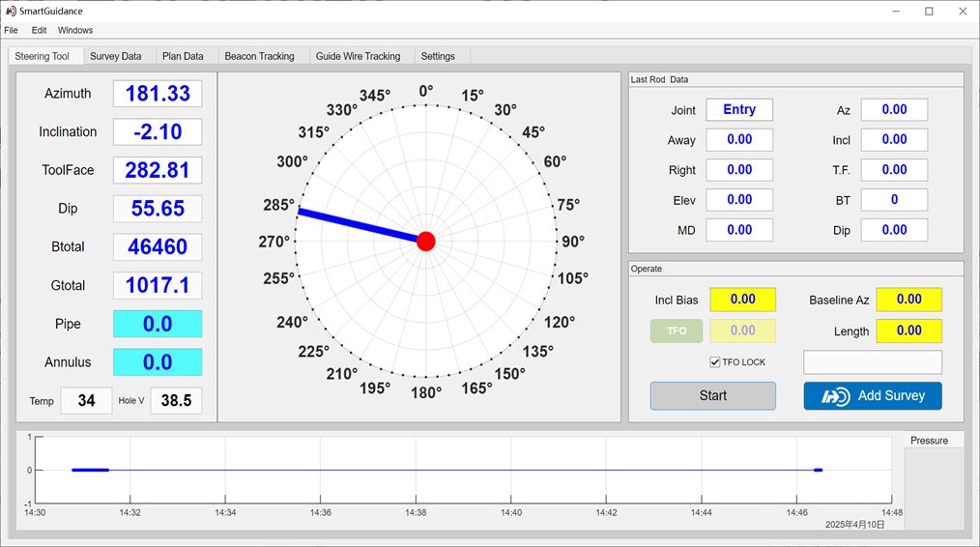This screenshot has width=980, height=547.
Task: Click the empty text box above Add Survey
Action: click(x=873, y=362)
